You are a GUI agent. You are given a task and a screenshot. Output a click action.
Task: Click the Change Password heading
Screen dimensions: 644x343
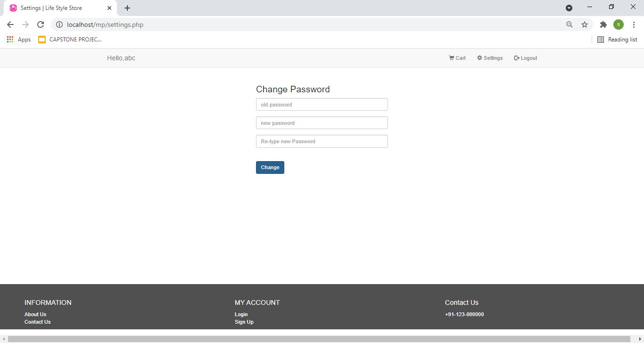293,89
